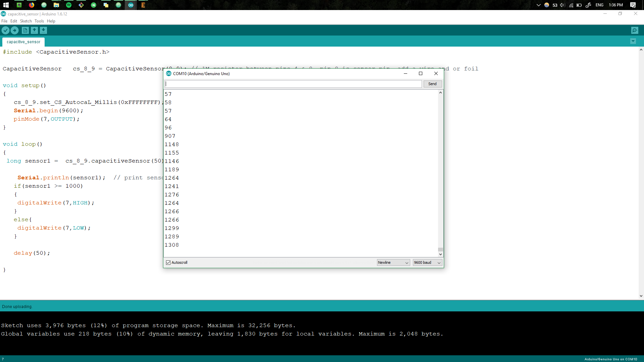Screen dimensions: 644x362
Task: Open the green paper-plane taskbar app
Action: tap(94, 5)
